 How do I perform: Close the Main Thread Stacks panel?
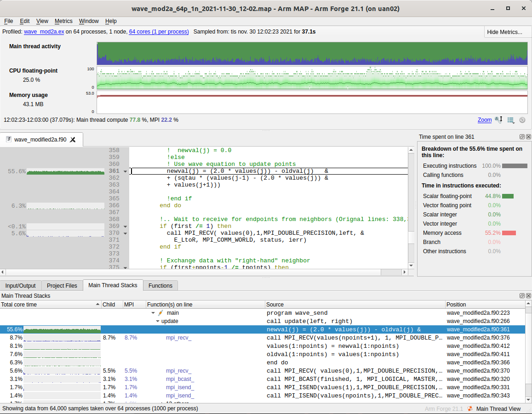[528, 296]
